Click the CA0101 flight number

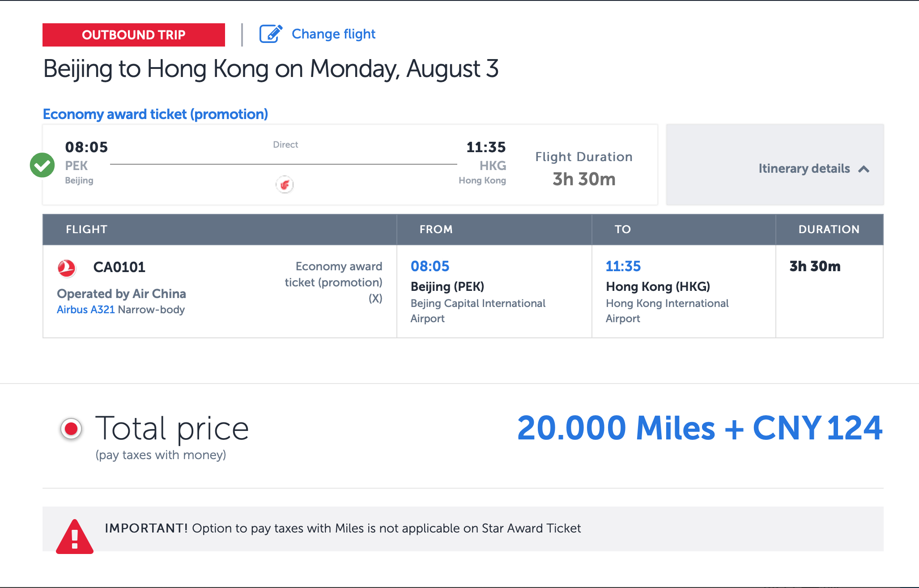click(119, 267)
